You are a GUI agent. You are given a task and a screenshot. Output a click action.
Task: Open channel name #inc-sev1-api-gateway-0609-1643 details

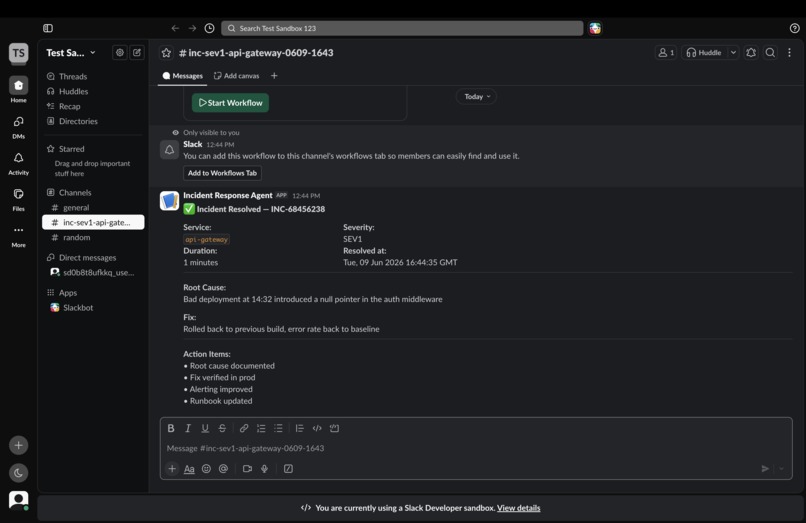(x=256, y=52)
